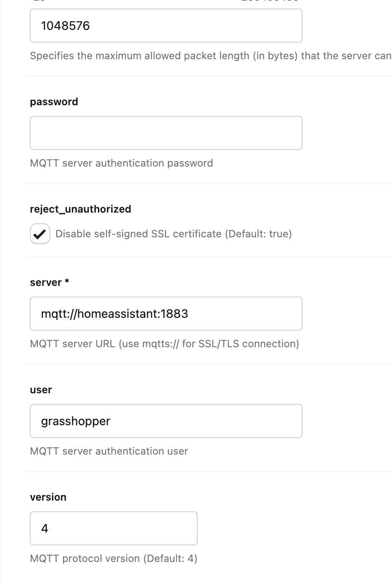Viewport: 392px width, 582px height.
Task: Click "MQTT server authentication password" help text
Action: tap(121, 163)
